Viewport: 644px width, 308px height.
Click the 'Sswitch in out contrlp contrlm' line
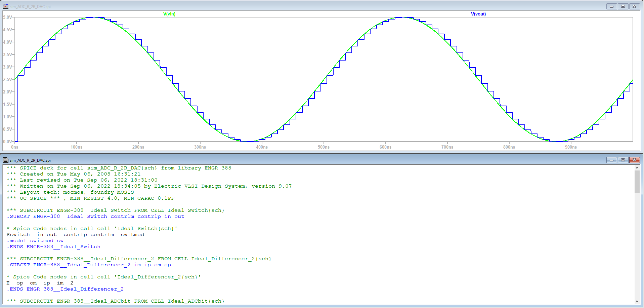tap(75, 235)
